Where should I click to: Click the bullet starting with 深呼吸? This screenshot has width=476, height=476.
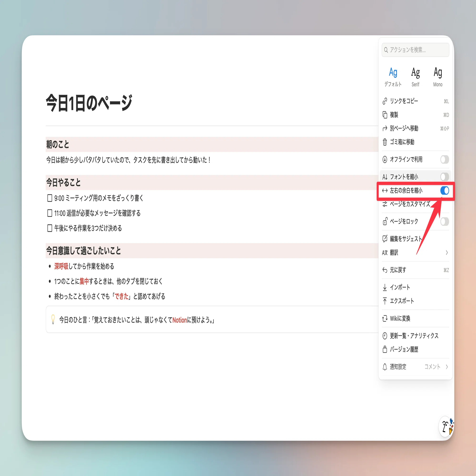(x=84, y=266)
